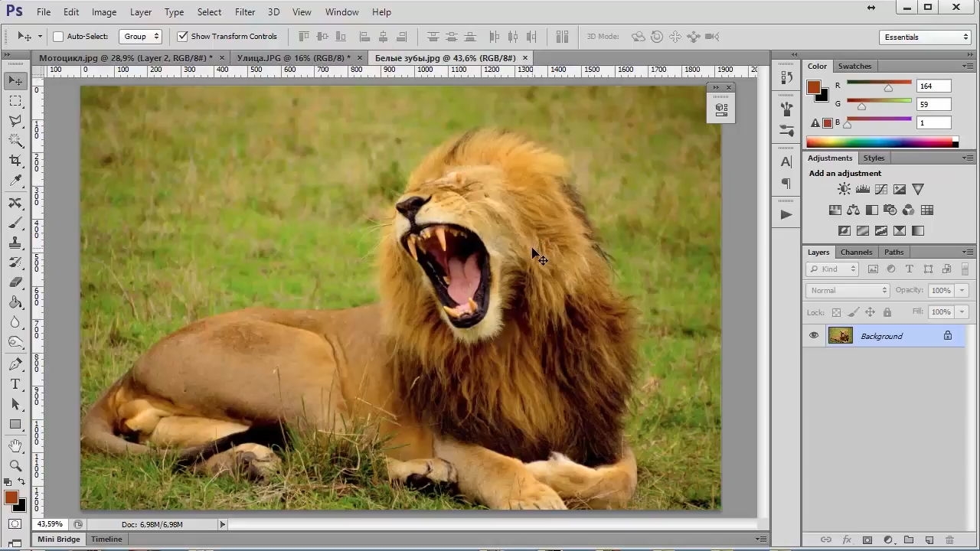
Task: Open the History panel icon
Action: pos(786,77)
